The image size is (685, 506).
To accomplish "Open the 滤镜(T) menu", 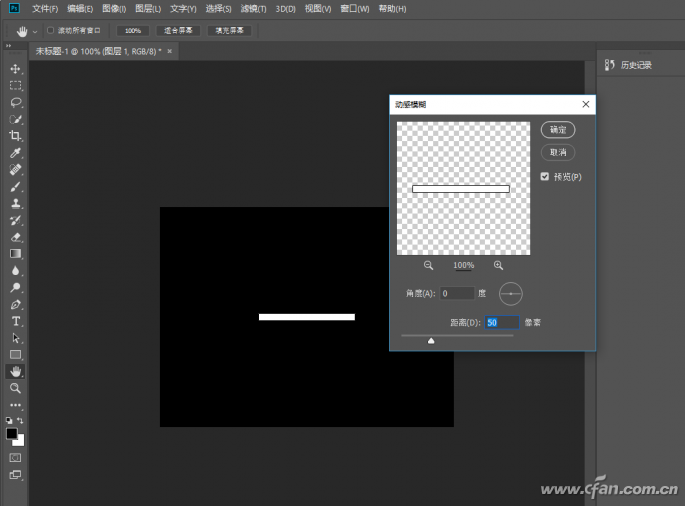I will (253, 9).
